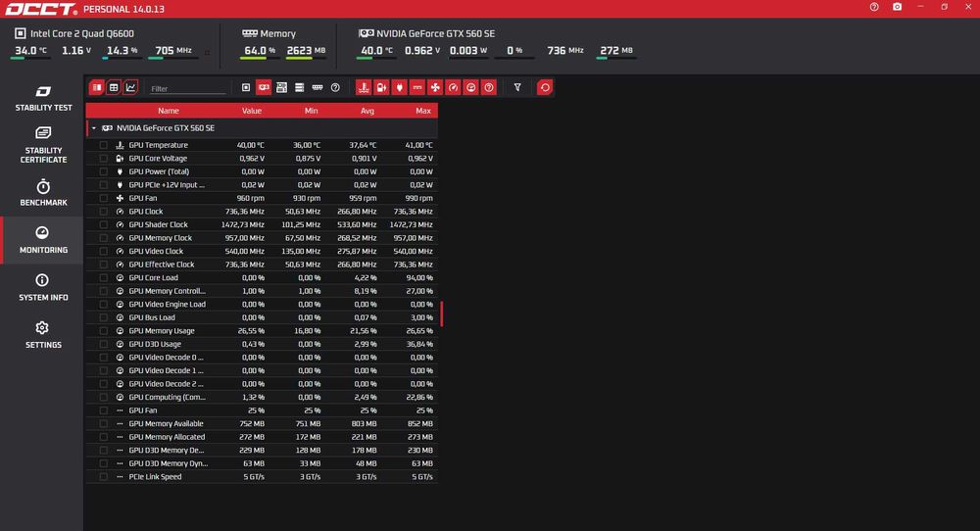Click the Memory 64.0 % usage readout
The width and height of the screenshot is (980, 531).
(x=260, y=51)
